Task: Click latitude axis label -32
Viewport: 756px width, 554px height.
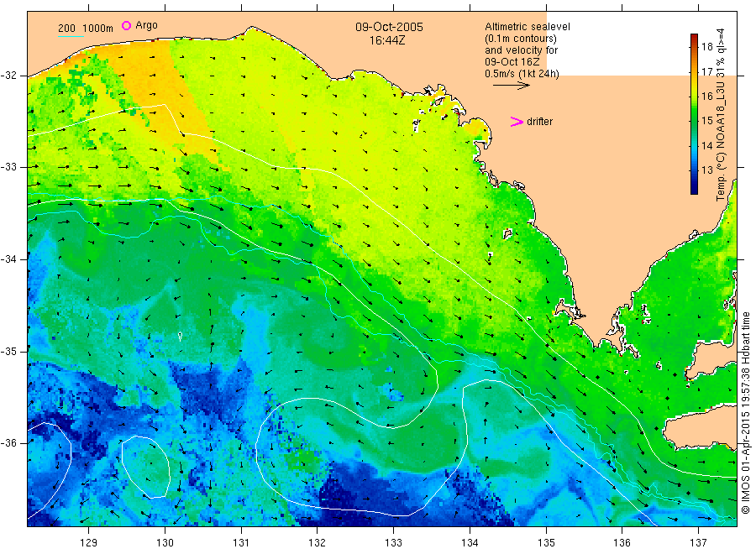Action: (11, 76)
